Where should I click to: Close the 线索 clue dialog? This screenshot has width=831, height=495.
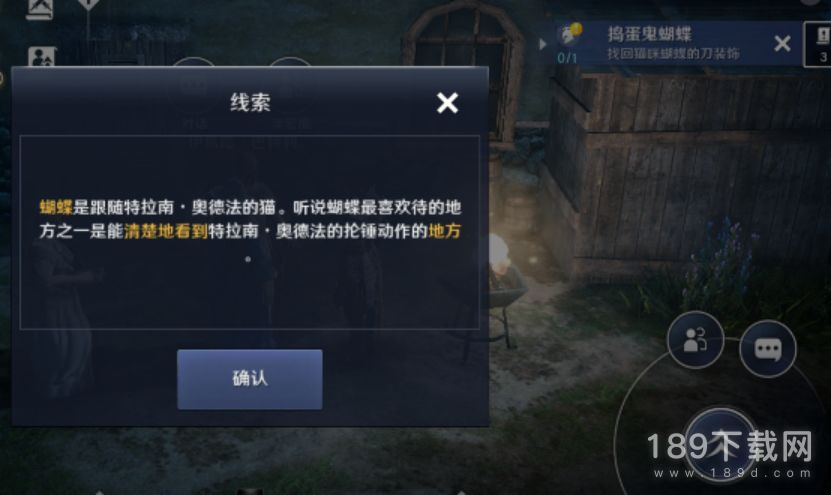point(447,103)
